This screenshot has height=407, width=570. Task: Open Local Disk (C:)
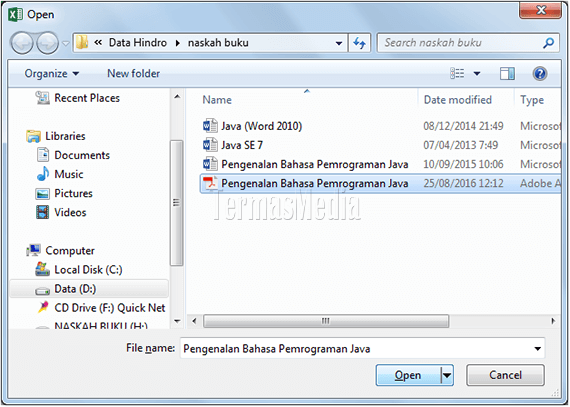(x=88, y=270)
